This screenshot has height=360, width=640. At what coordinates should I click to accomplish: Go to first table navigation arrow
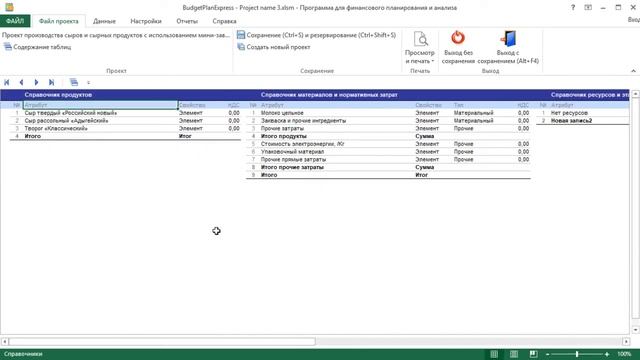click(x=7, y=82)
